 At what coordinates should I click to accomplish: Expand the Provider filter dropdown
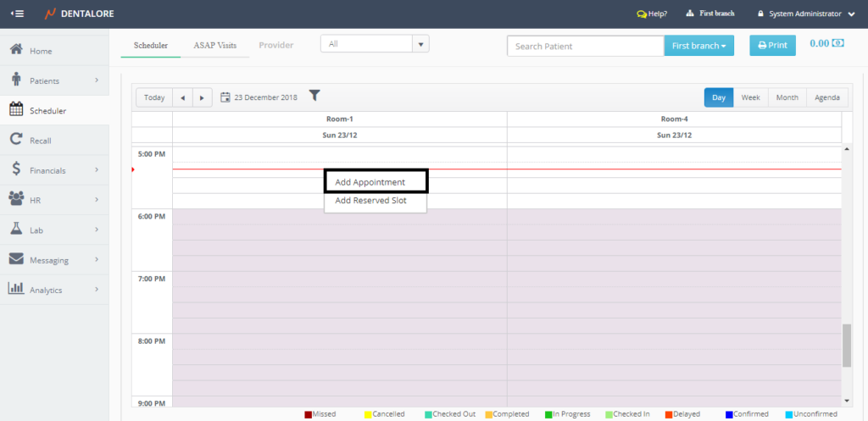(421, 44)
